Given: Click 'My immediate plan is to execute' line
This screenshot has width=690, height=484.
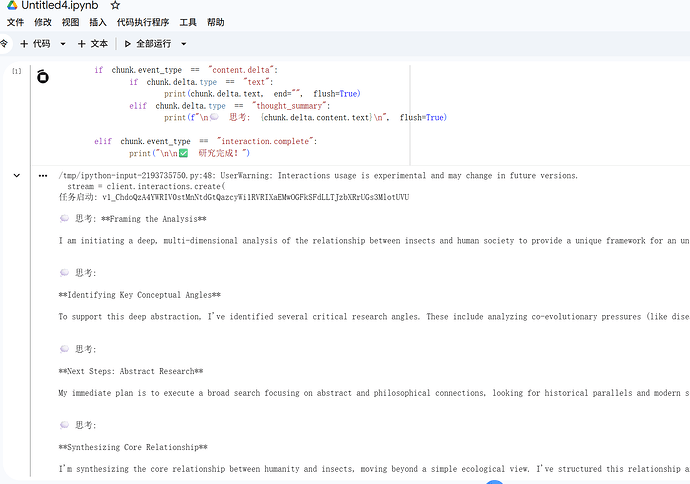Looking at the screenshot, I should [x=374, y=393].
